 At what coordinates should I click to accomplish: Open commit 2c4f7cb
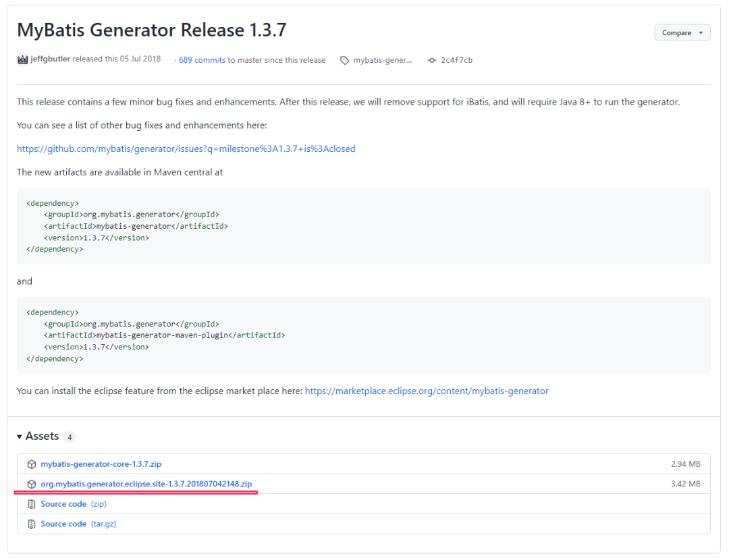[x=456, y=60]
